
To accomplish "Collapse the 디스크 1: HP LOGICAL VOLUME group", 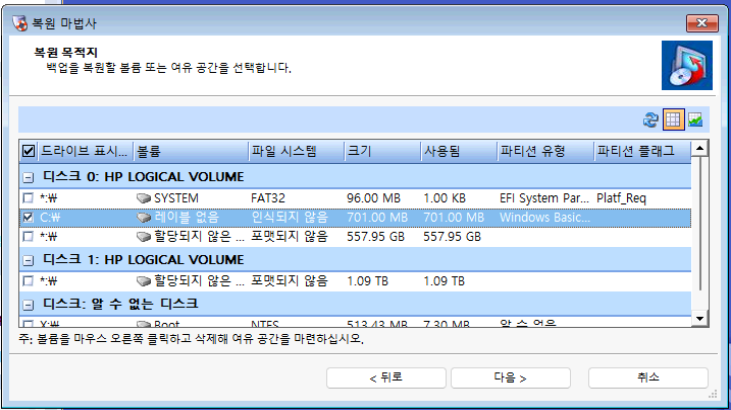I will [x=28, y=260].
